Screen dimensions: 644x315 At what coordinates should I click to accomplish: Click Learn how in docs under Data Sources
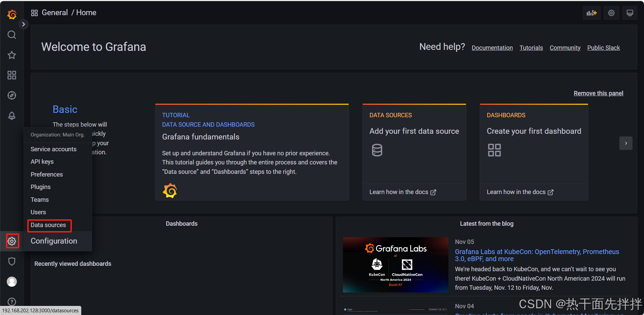pyautogui.click(x=403, y=192)
